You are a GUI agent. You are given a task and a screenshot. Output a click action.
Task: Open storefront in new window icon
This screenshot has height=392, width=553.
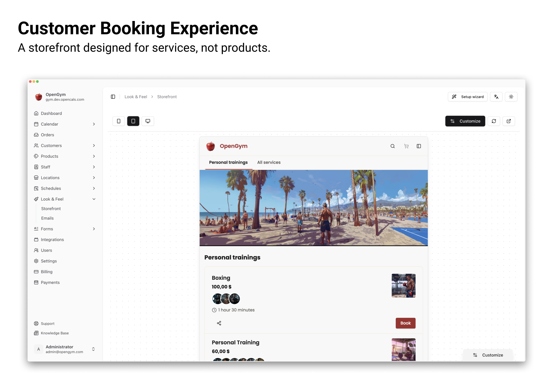509,121
